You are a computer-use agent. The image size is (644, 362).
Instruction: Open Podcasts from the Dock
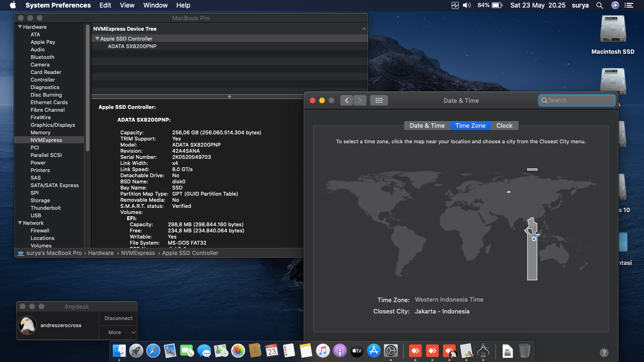tap(340, 350)
